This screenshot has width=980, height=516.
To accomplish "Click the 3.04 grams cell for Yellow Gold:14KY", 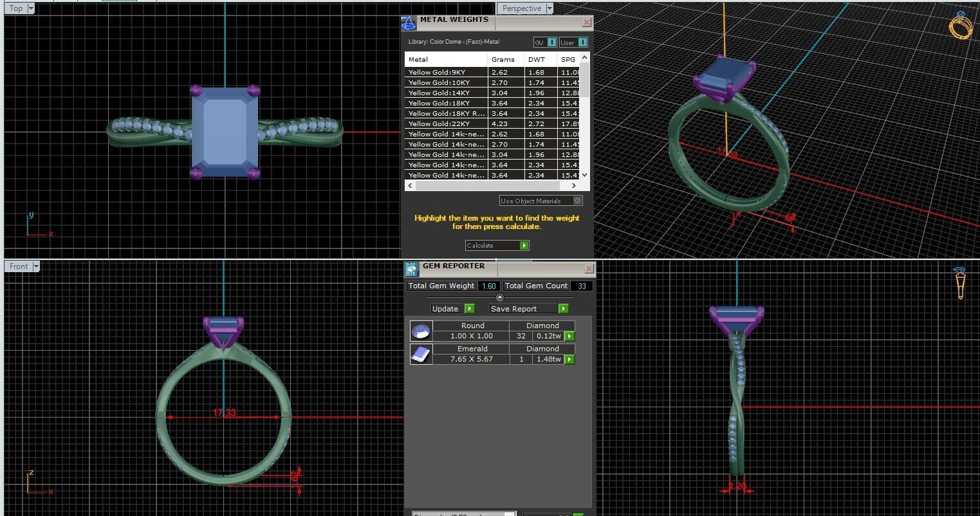I will tap(506, 93).
